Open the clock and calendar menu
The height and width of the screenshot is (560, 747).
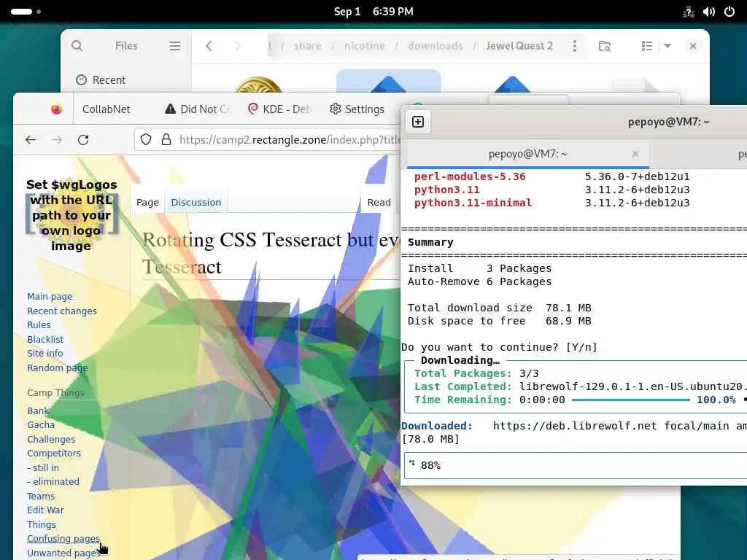[x=373, y=12]
